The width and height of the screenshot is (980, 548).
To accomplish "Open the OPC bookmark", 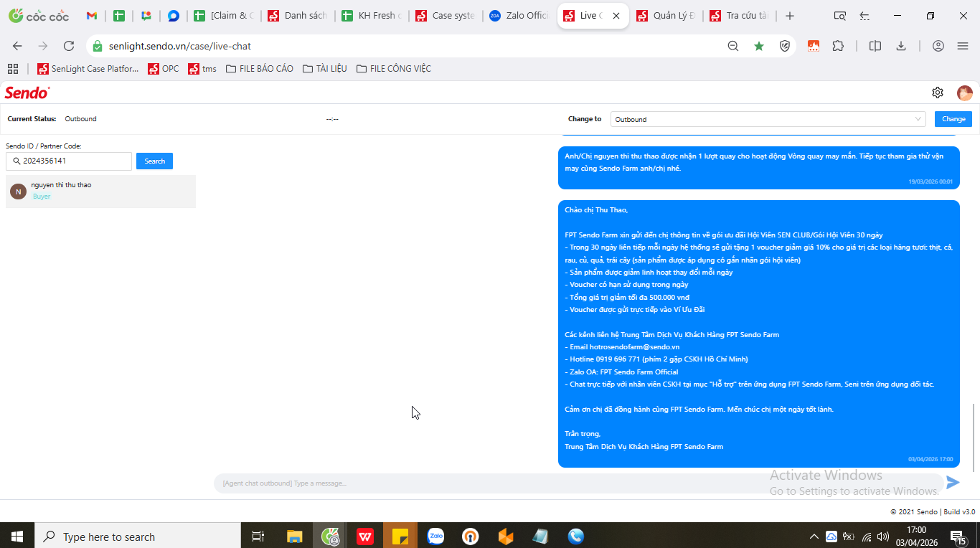I will (x=164, y=69).
